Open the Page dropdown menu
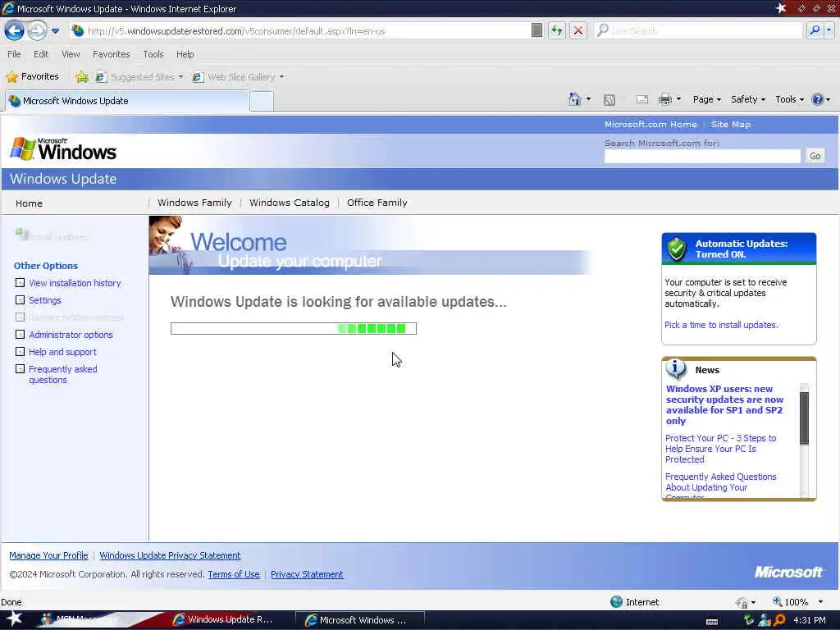This screenshot has width=840, height=630. click(706, 99)
